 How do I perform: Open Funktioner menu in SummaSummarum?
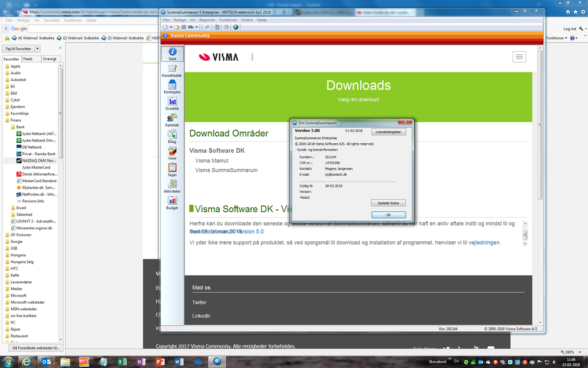click(x=228, y=20)
